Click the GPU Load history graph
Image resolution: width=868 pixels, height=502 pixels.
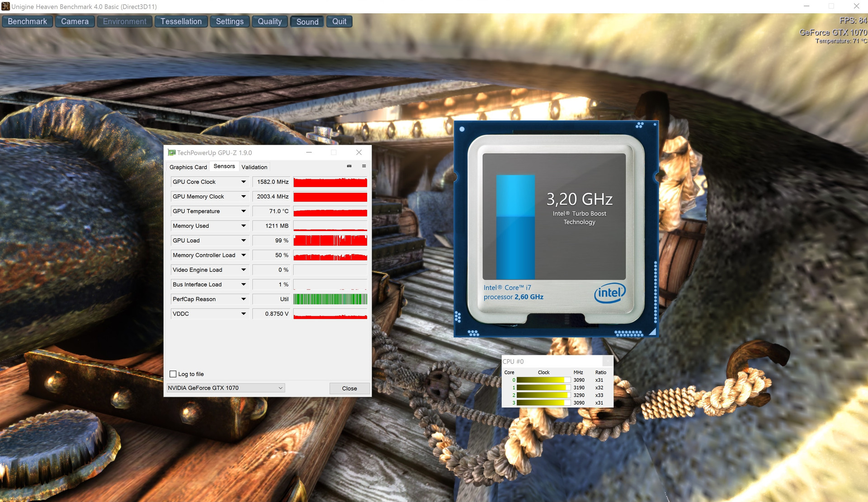tap(330, 241)
